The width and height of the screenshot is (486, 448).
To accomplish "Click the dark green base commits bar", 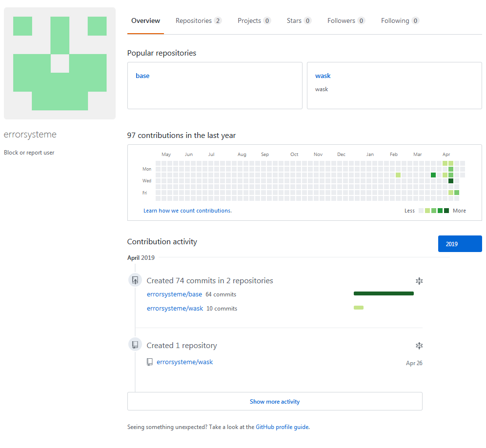I will pos(384,293).
